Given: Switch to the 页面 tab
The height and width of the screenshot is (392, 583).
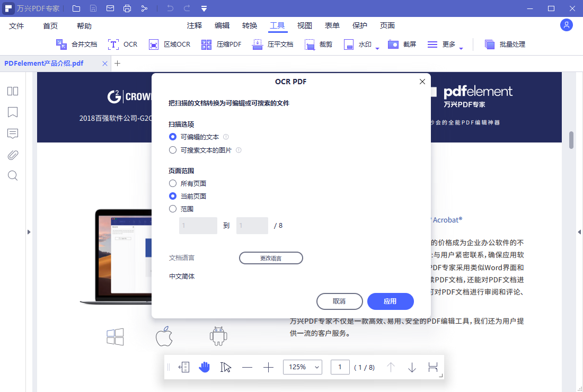Looking at the screenshot, I should 387,25.
